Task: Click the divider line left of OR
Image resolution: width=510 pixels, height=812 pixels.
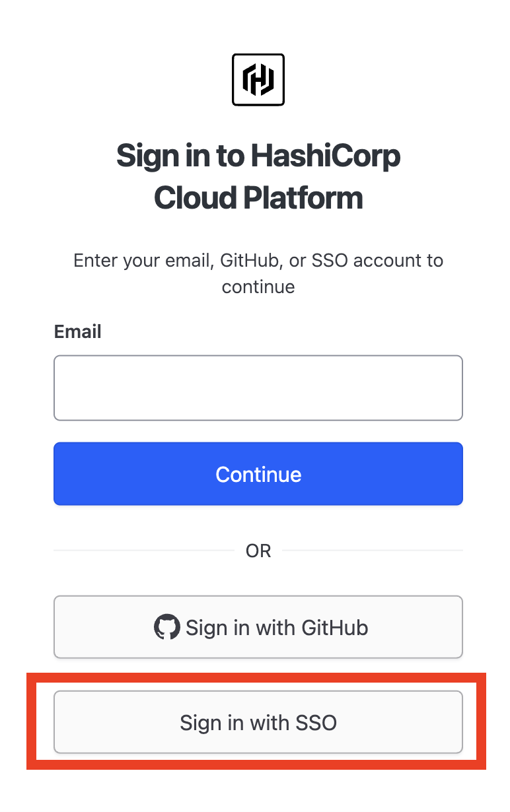Action: (143, 550)
